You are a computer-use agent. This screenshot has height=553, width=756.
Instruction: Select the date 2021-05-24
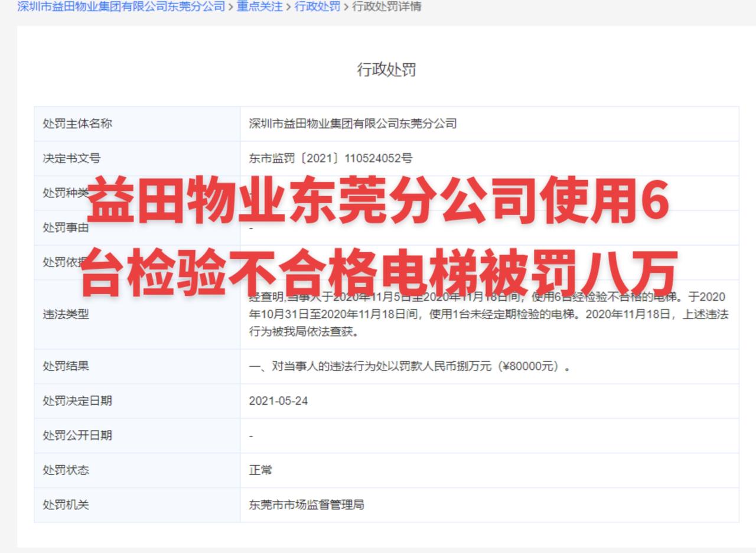(x=278, y=401)
